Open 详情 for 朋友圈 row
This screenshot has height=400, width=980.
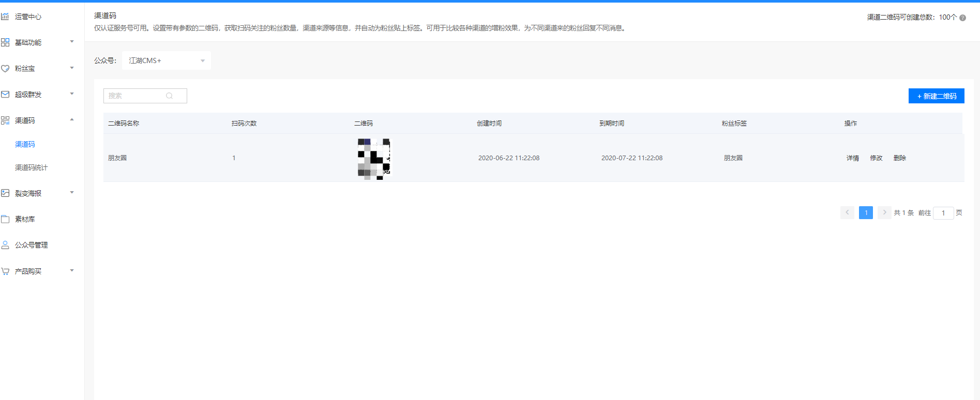tap(853, 158)
